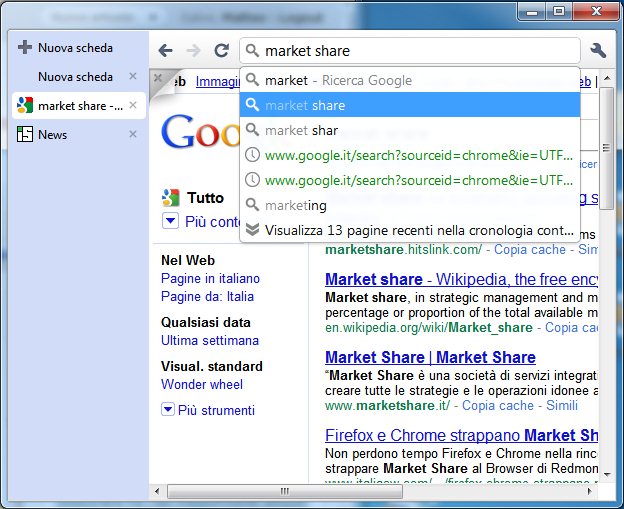Click Copia cache for www.marketshare.it
624x509 pixels.
pyautogui.click(x=497, y=405)
